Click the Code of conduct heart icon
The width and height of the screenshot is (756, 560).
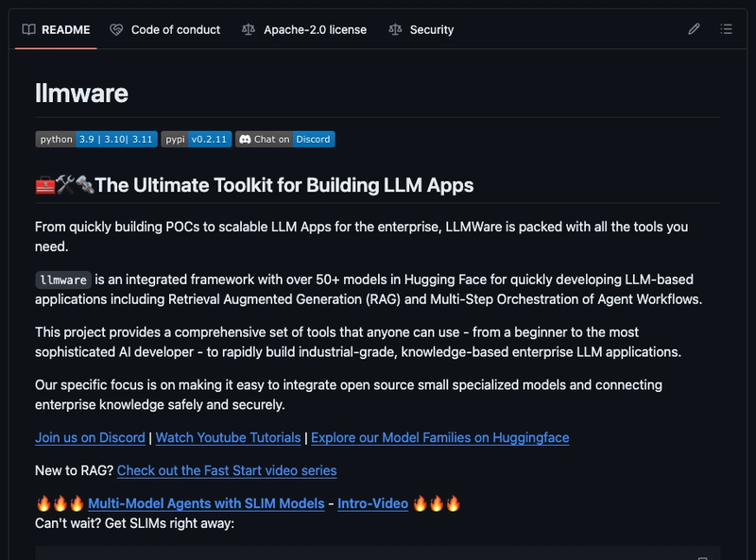click(116, 30)
